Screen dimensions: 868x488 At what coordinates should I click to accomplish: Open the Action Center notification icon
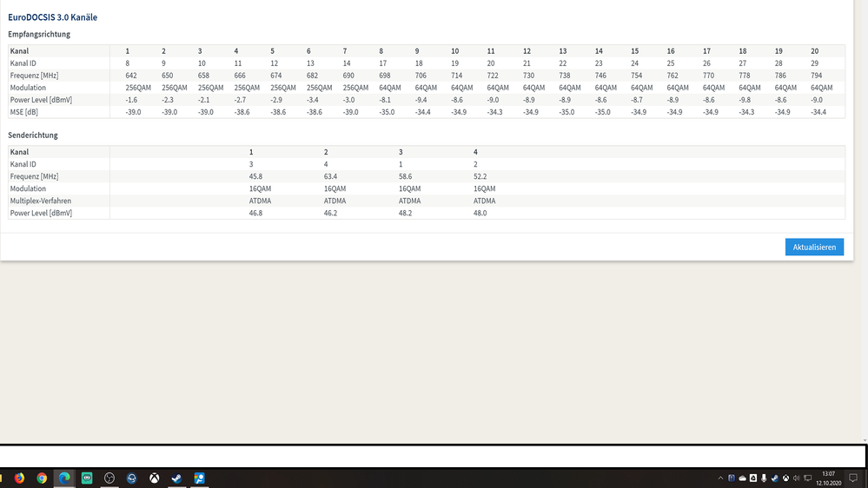pyautogui.click(x=853, y=478)
